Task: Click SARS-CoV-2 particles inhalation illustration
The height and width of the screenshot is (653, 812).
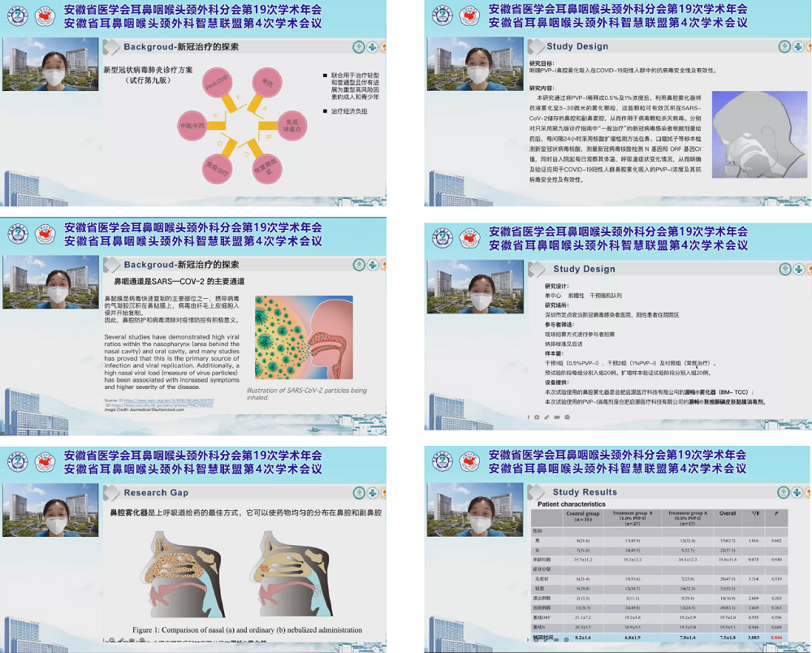Action: [304, 338]
